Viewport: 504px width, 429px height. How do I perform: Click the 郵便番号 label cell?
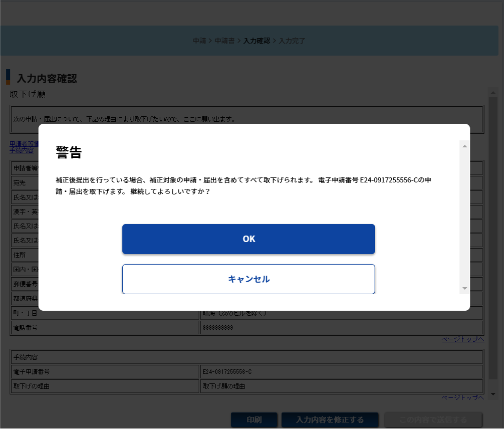tap(25, 284)
